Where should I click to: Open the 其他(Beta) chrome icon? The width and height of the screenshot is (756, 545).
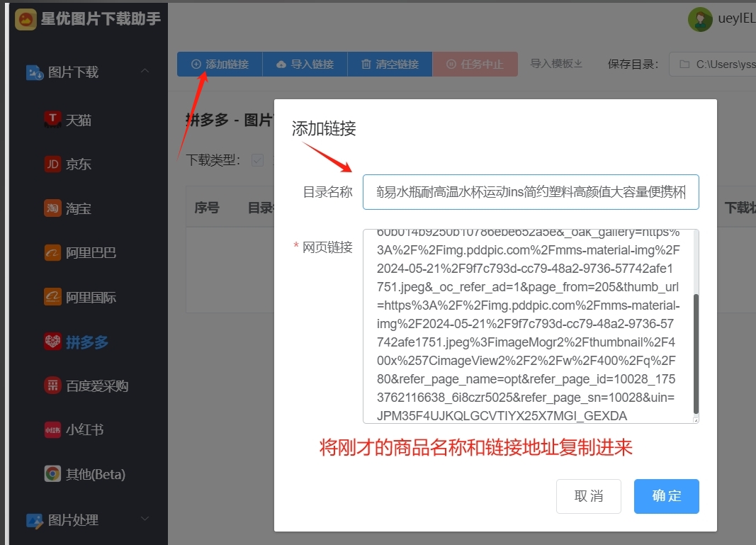tap(52, 473)
